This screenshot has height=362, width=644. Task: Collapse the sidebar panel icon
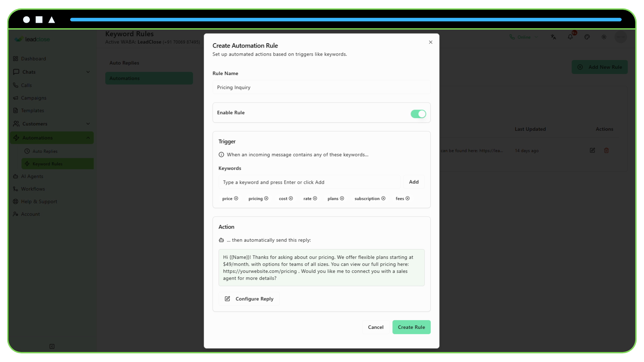(x=52, y=346)
